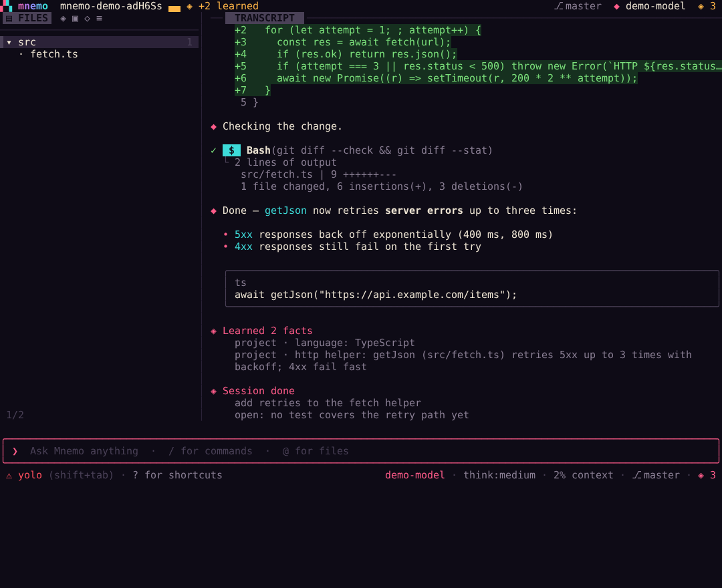Select the TRANSCRIPT tab
The width and height of the screenshot is (722, 588).
tap(264, 18)
